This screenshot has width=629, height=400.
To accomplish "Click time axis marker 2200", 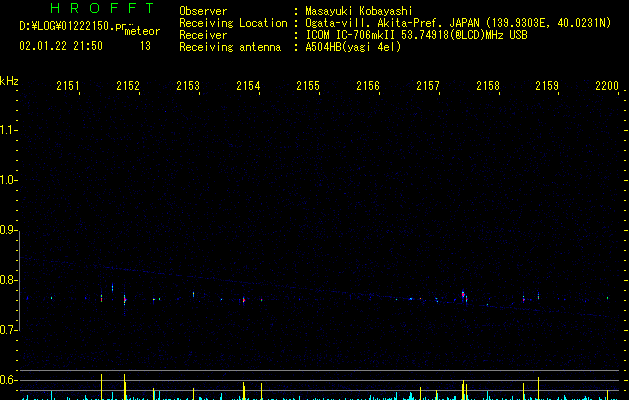I will [607, 85].
